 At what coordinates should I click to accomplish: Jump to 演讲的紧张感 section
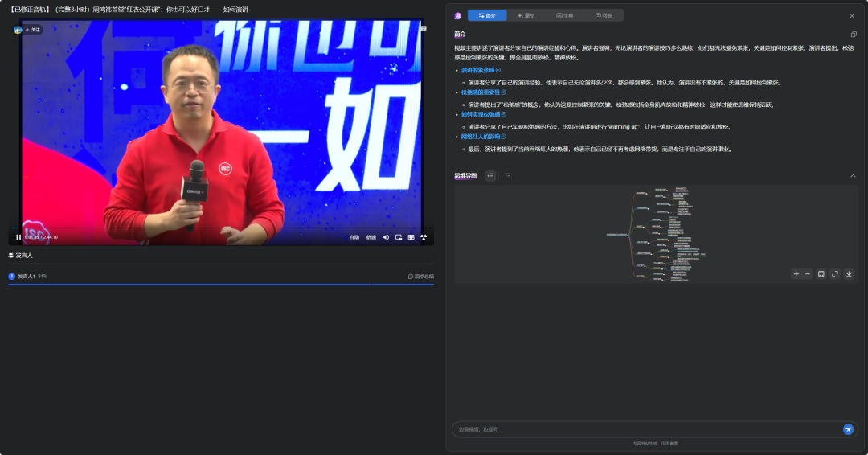[481, 70]
